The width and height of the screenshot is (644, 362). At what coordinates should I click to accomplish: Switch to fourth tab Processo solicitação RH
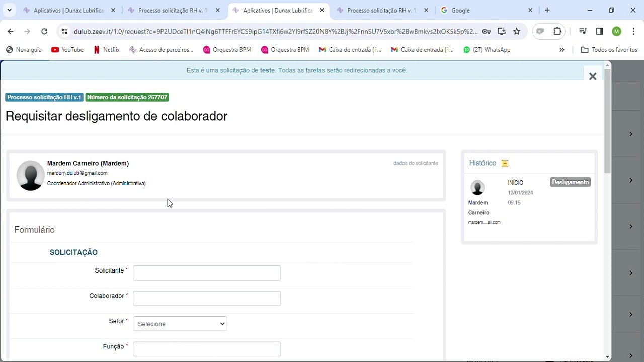pyautogui.click(x=381, y=10)
